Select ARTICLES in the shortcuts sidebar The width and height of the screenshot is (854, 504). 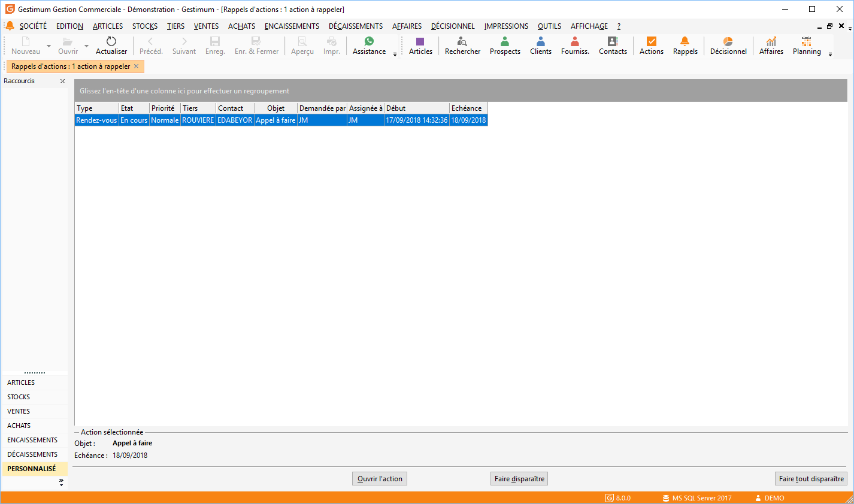tap(34, 382)
